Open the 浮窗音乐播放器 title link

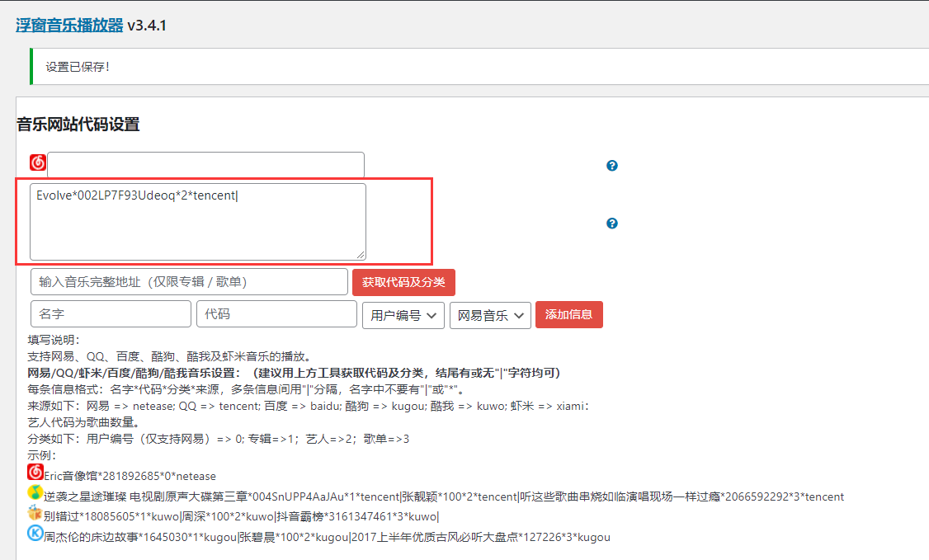tap(69, 26)
